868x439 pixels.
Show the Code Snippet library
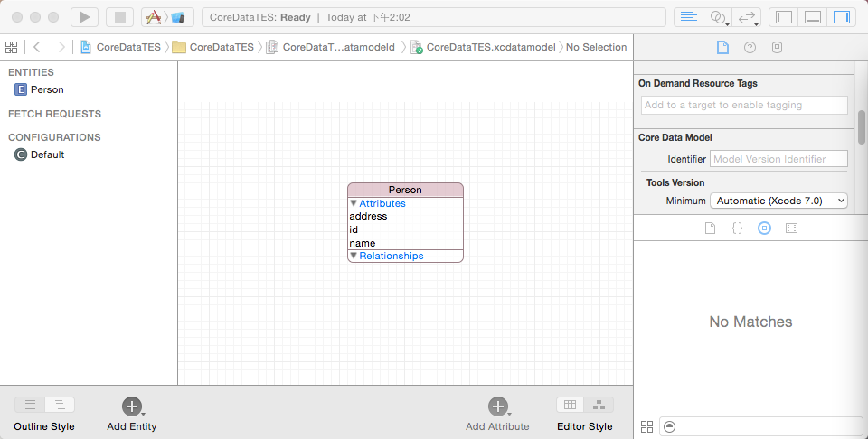pos(738,228)
